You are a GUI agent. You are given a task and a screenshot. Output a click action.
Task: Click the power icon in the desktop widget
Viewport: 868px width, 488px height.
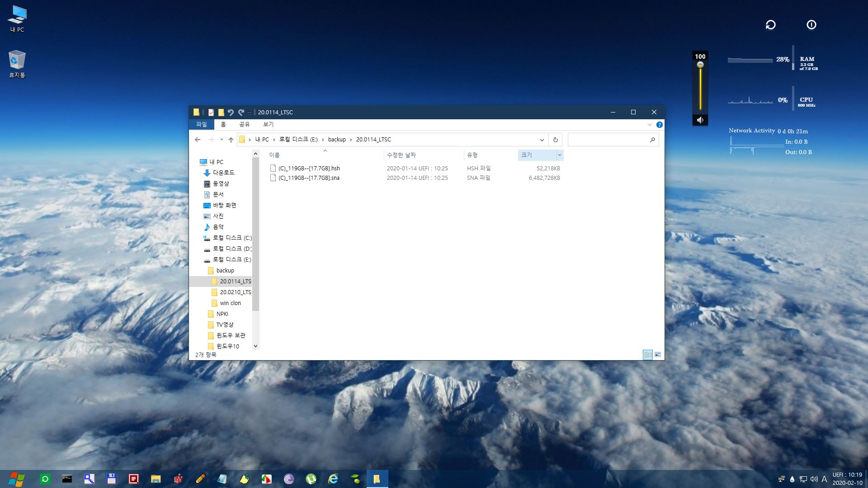(811, 25)
